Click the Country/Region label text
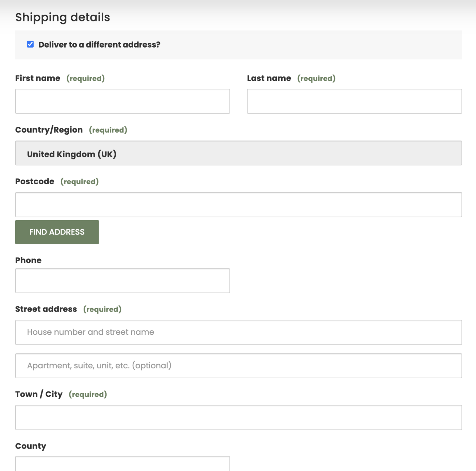Image resolution: width=476 pixels, height=471 pixels. pos(49,130)
